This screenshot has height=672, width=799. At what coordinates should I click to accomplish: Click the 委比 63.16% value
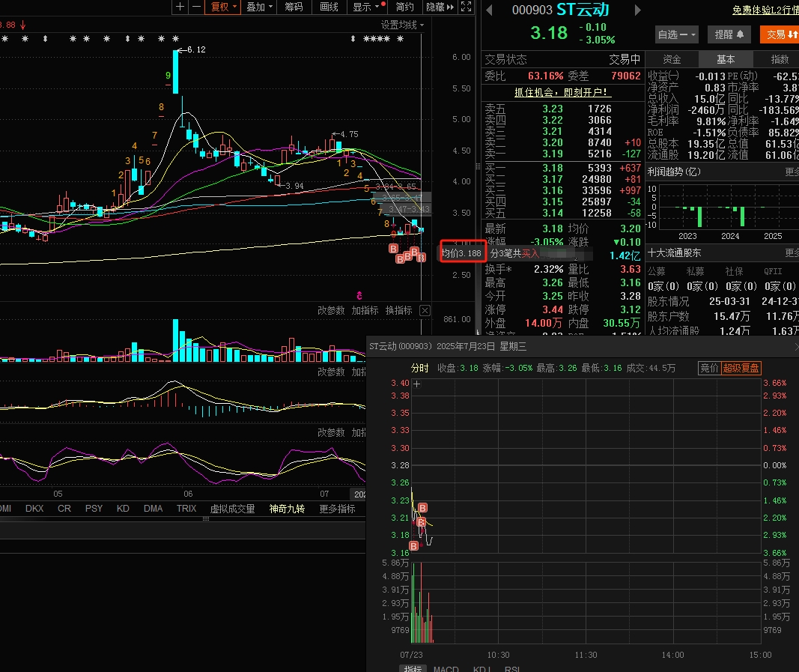(545, 76)
